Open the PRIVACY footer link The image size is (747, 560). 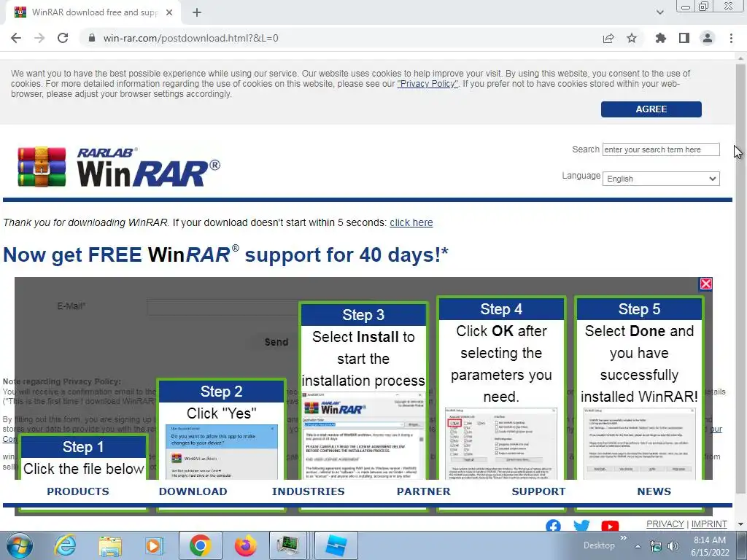(x=665, y=524)
